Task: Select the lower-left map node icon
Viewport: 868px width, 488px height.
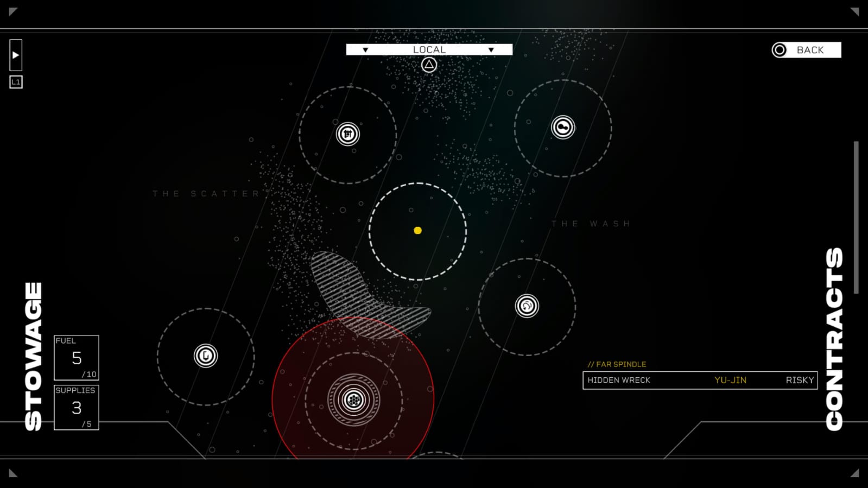Action: 206,356
